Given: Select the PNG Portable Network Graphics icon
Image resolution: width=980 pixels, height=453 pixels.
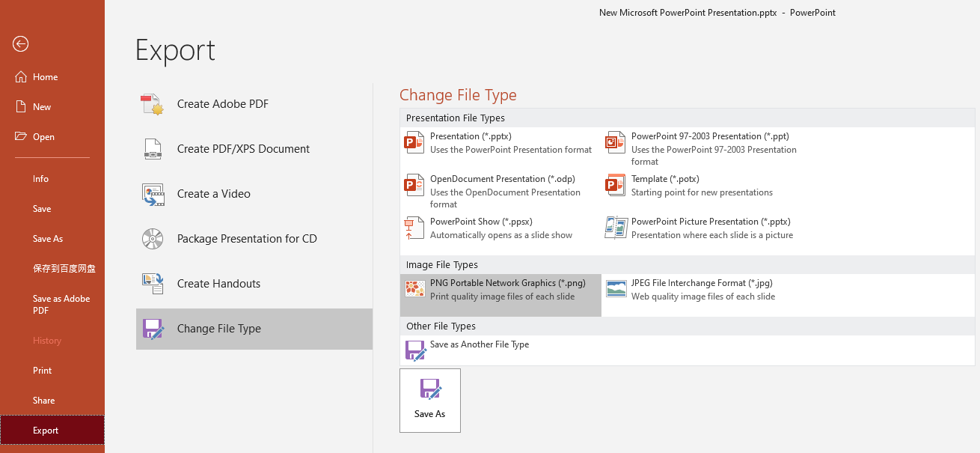Looking at the screenshot, I should pos(414,290).
